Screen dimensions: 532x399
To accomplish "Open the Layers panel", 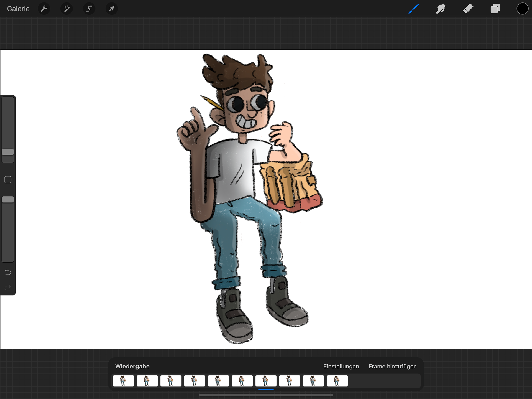I will click(495, 9).
